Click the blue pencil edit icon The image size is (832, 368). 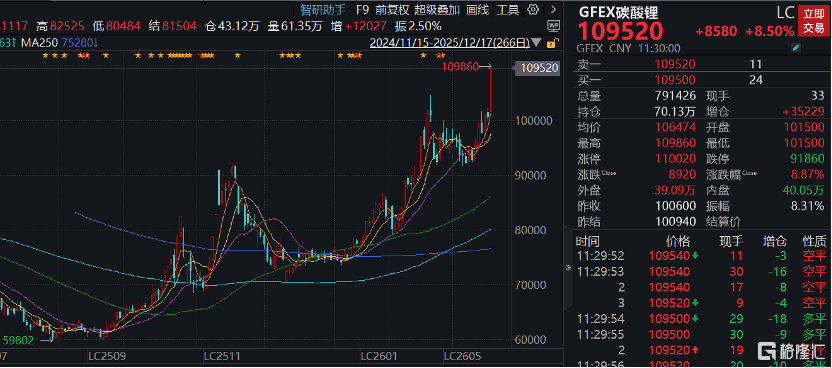795,48
